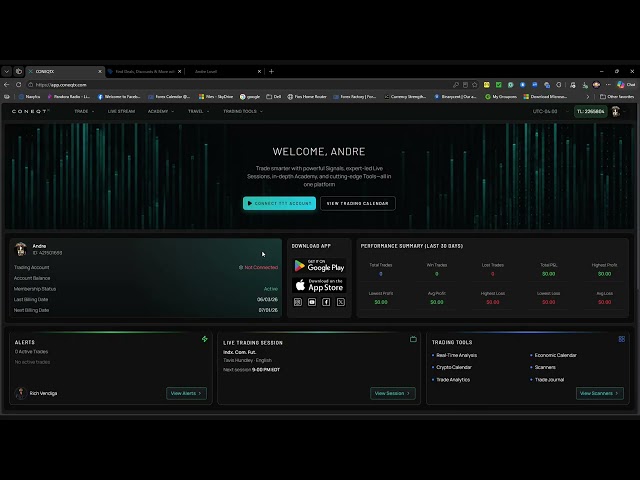Open the Scanners tool link
The width and height of the screenshot is (640, 480).
point(545,367)
